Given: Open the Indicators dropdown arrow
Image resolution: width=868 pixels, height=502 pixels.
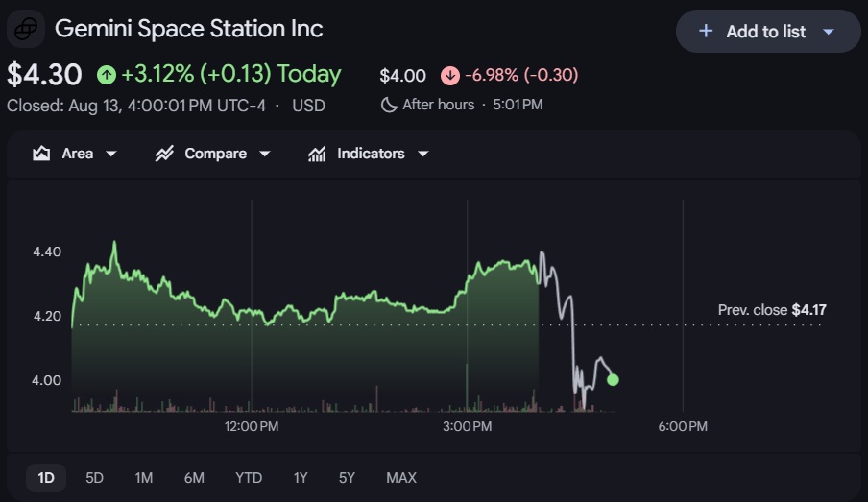Looking at the screenshot, I should [423, 154].
